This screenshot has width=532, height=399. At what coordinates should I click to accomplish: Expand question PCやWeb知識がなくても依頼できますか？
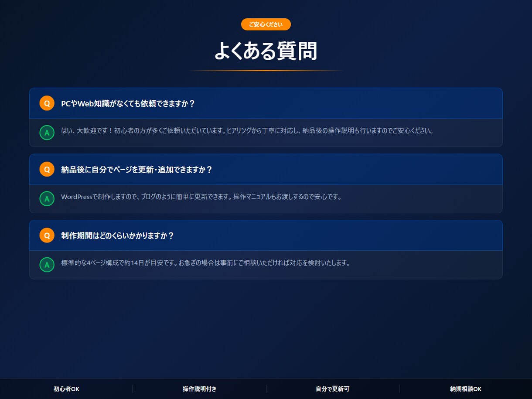(x=266, y=103)
